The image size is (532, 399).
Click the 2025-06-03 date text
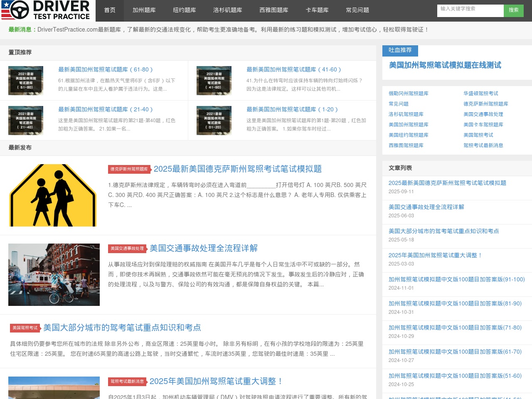pyautogui.click(x=401, y=216)
